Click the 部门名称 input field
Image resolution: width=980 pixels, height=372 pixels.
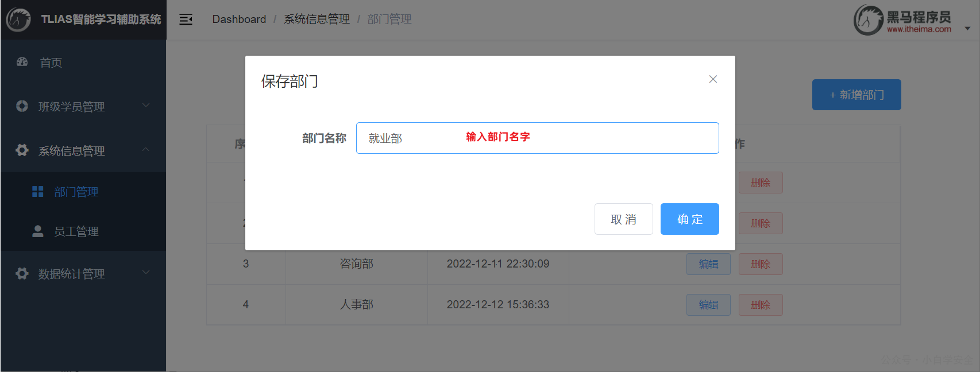point(538,138)
